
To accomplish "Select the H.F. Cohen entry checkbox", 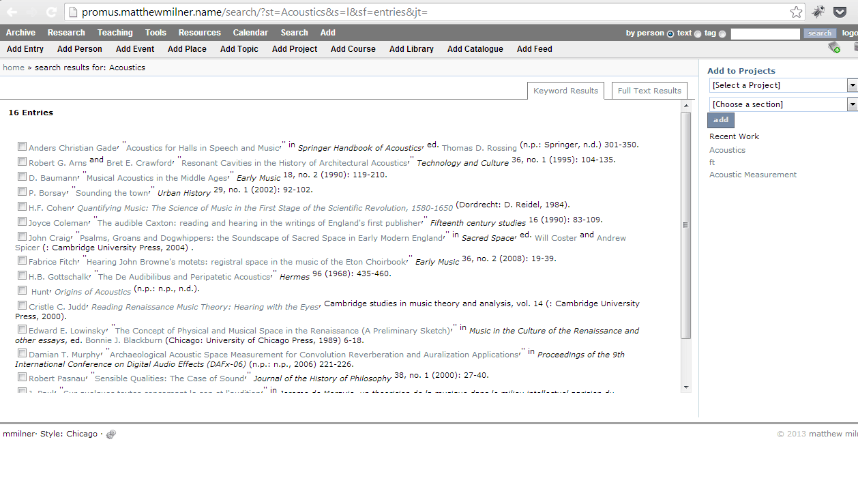I will 23,207.
